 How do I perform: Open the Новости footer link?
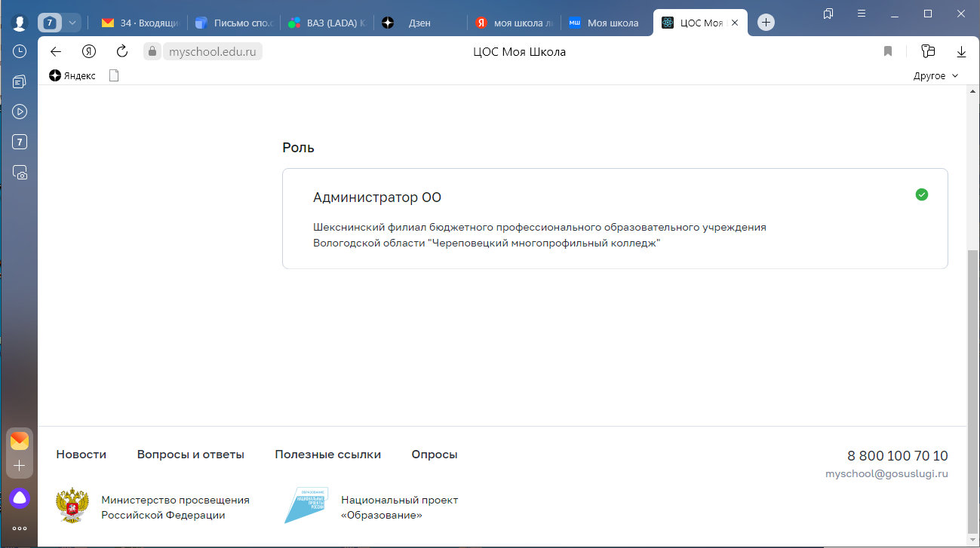click(81, 455)
